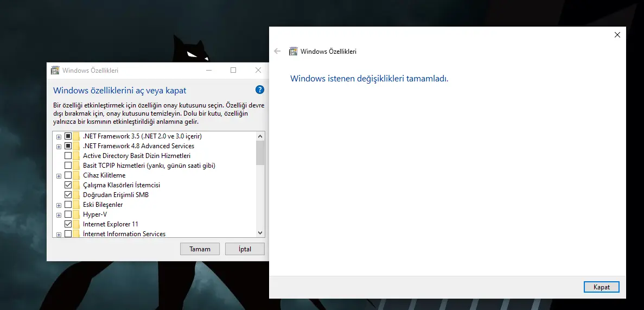
Task: Click the folder icon next to Internet Explorer 11
Action: tap(76, 224)
